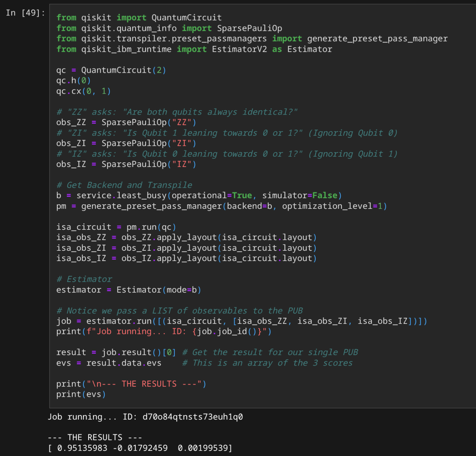Select the obs_ZZ assignment line
Image resolution: width=476 pixels, height=456 pixels.
coord(126,122)
